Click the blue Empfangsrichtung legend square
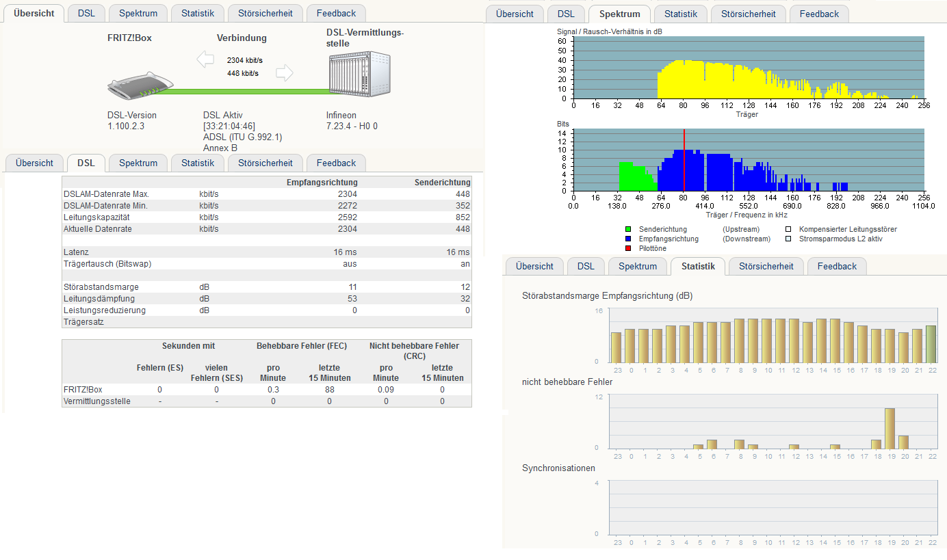 click(628, 239)
